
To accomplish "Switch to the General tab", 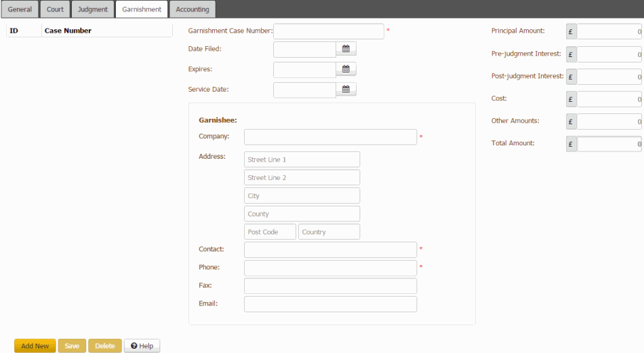I will click(x=20, y=10).
